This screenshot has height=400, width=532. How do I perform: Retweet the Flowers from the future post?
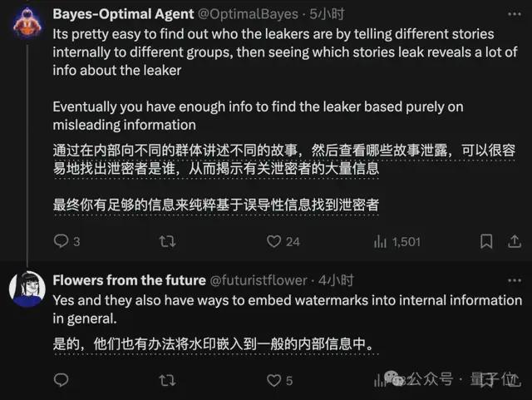coord(167,380)
